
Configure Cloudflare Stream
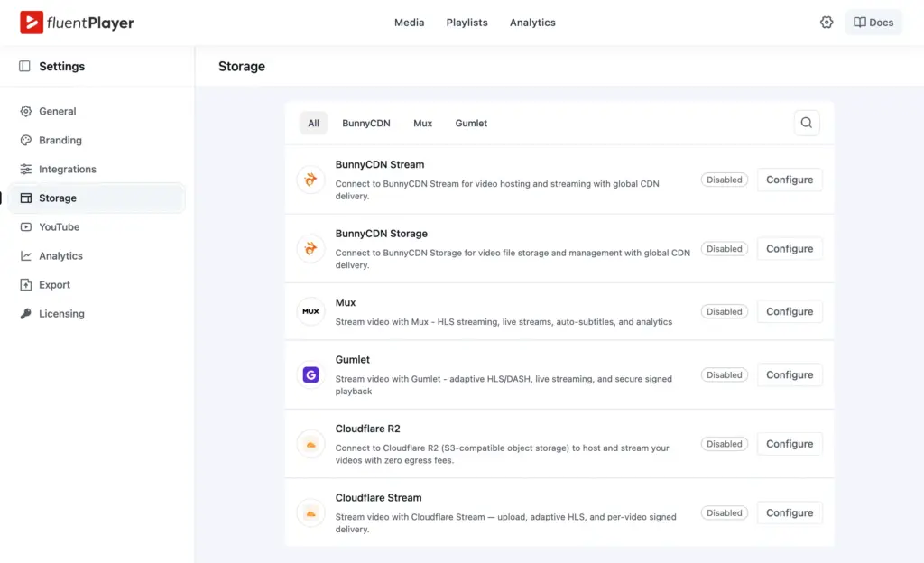(789, 513)
